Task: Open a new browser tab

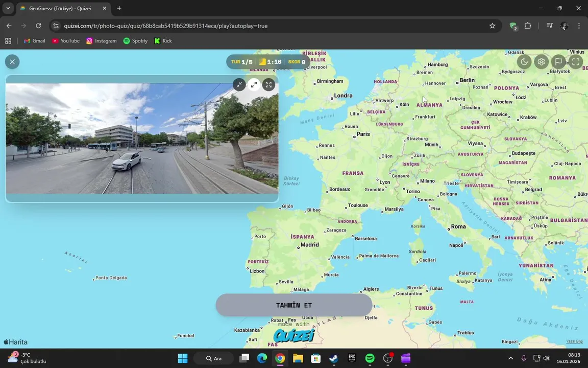Action: coord(119,8)
